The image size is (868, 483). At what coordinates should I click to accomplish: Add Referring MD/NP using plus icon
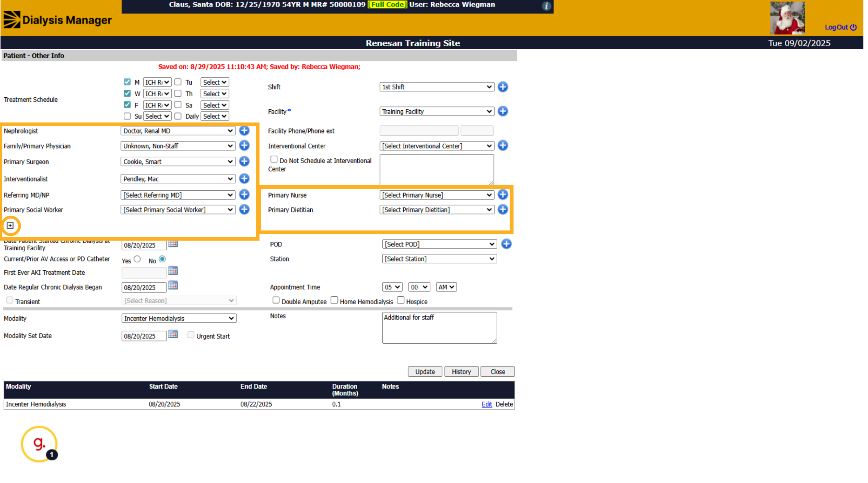[244, 195]
